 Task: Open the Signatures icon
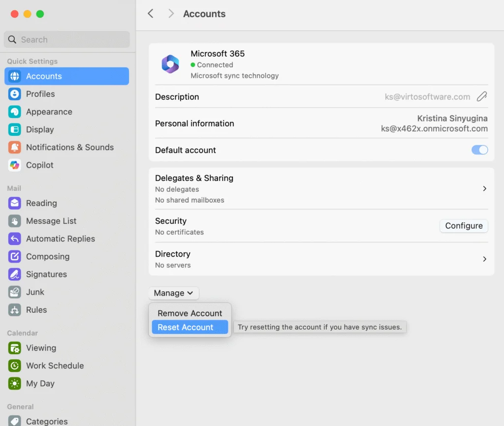coord(14,274)
